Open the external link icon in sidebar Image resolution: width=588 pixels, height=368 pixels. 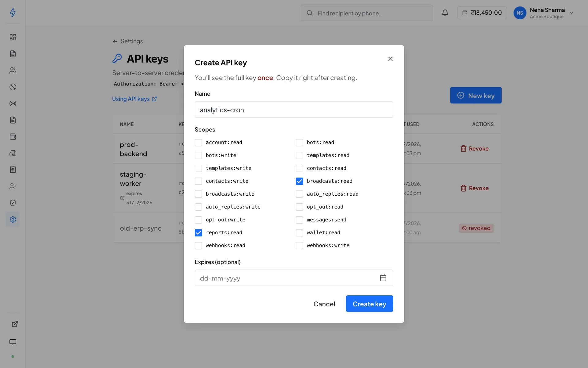point(14,324)
